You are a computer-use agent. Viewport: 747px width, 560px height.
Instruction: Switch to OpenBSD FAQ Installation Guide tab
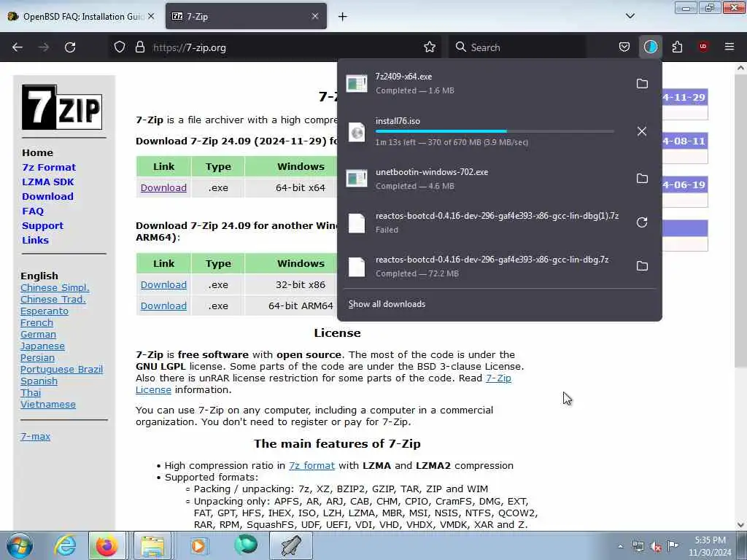[x=81, y=16]
